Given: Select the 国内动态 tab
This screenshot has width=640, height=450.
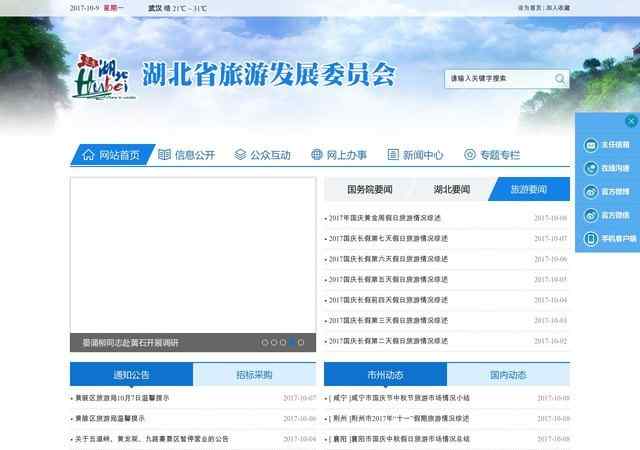Looking at the screenshot, I should click(508, 375).
